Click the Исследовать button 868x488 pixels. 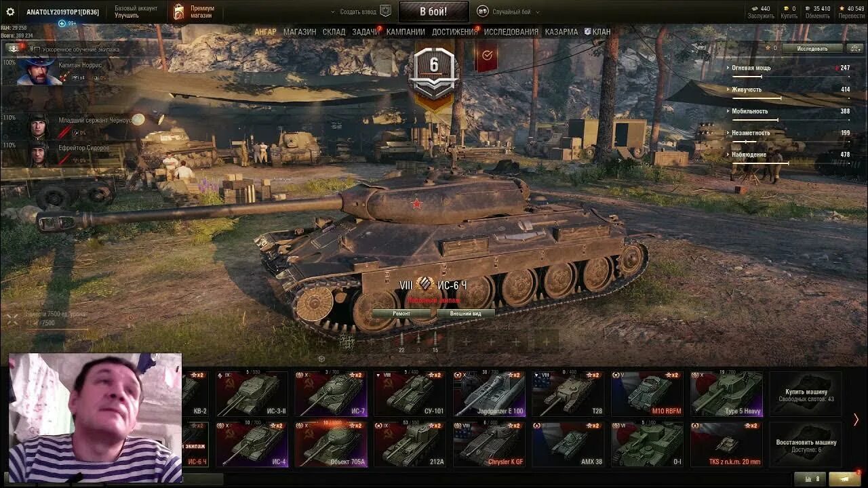[x=812, y=48]
